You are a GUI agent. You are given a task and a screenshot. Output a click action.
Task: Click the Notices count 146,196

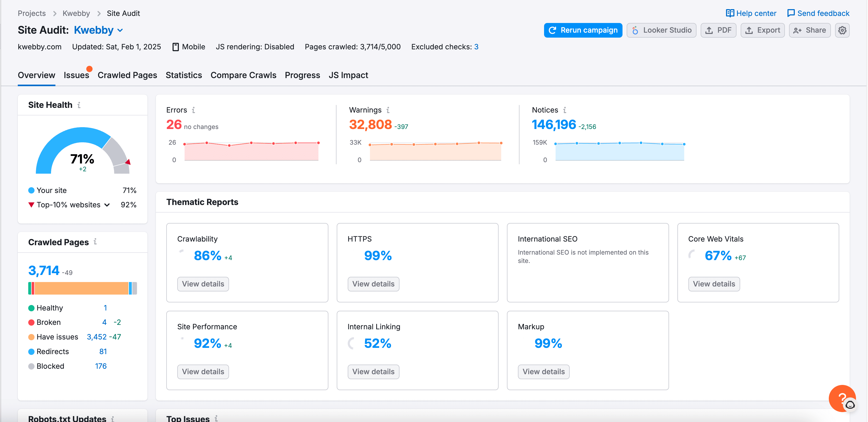click(x=554, y=125)
